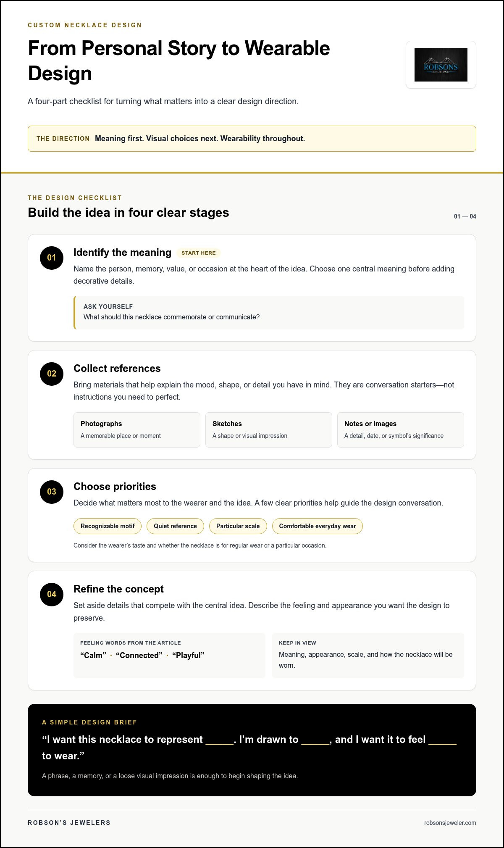Click the "Playful" feeling word

[188, 656]
